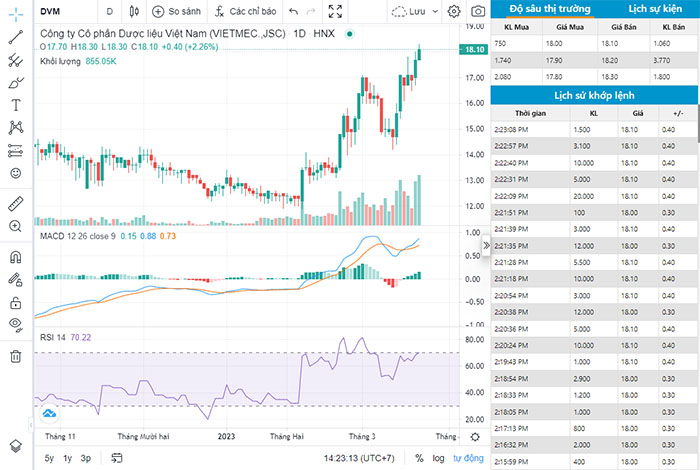Switch to Lịch sự kiện tab
The height and width of the screenshot is (470, 700).
pos(655,8)
